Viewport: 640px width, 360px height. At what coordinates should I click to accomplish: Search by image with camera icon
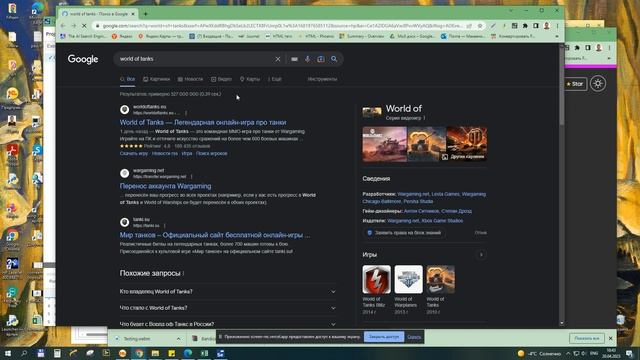[x=321, y=59]
